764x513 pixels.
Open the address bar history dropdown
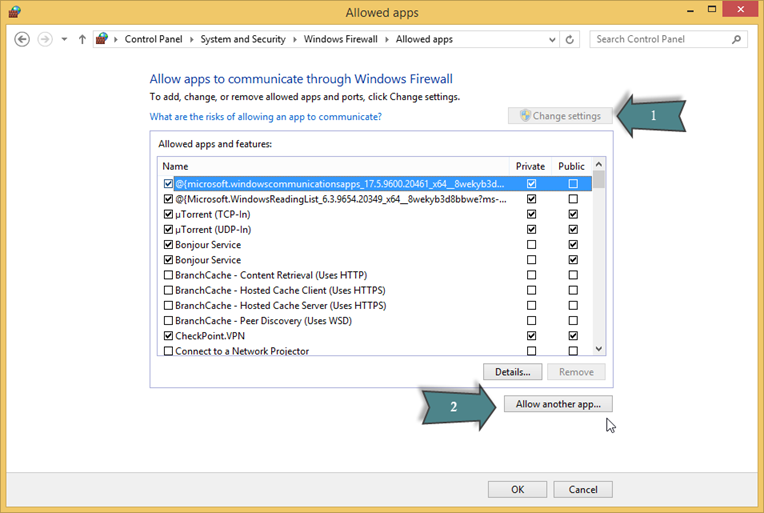(552, 39)
